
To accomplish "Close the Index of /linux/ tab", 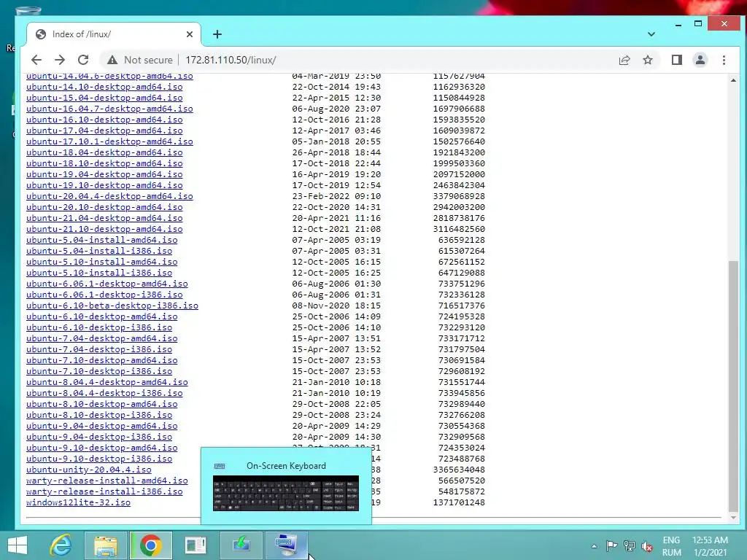I will [x=190, y=34].
